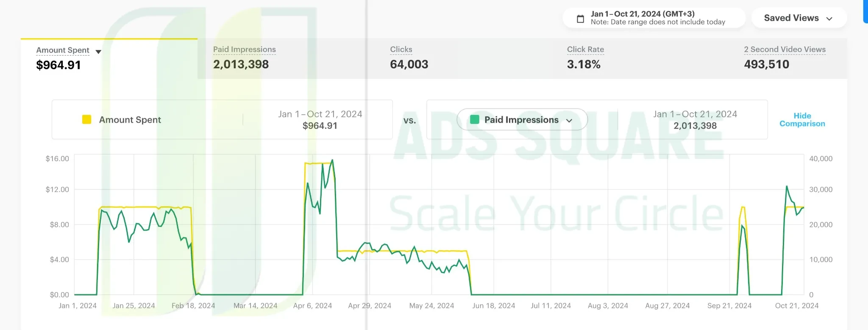The image size is (868, 330).
Task: Click the Oct 21, 2024 axis label
Action: coord(796,305)
